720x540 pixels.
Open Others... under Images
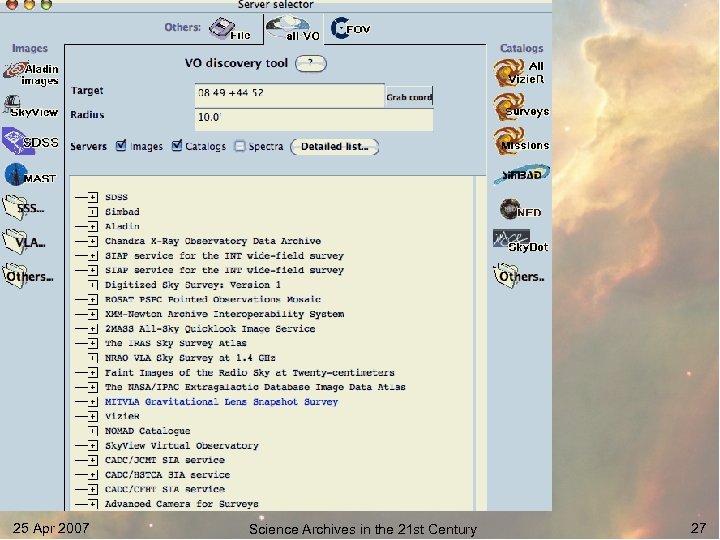coord(28,276)
